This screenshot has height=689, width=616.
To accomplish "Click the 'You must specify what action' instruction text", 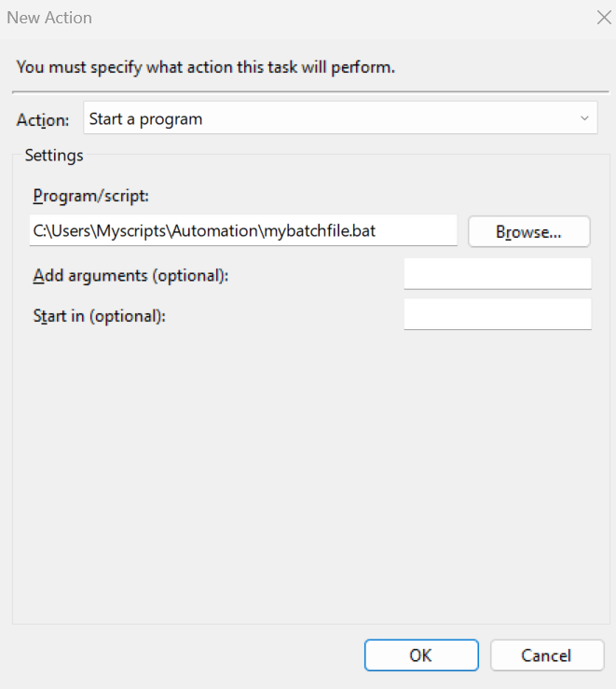I will (206, 67).
